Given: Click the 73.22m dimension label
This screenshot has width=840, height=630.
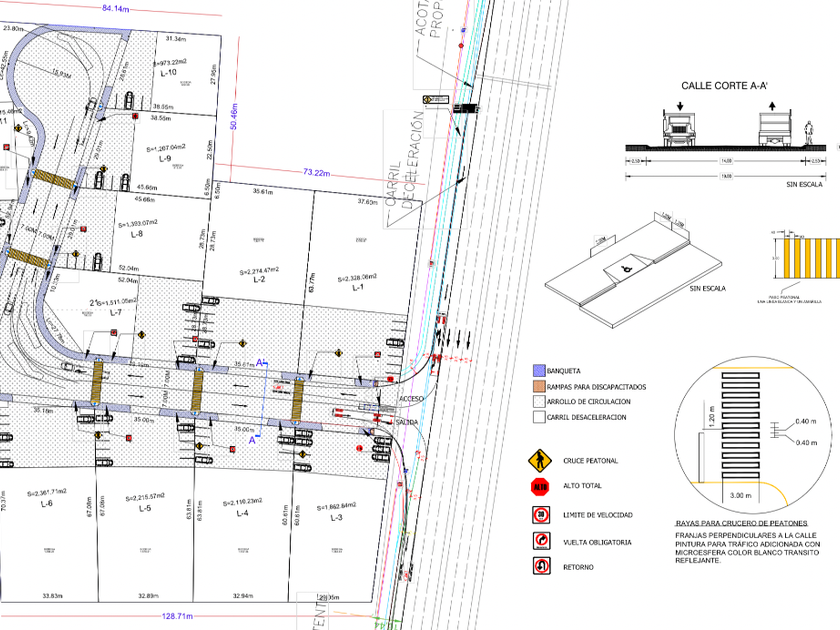Looking at the screenshot, I should (x=316, y=172).
